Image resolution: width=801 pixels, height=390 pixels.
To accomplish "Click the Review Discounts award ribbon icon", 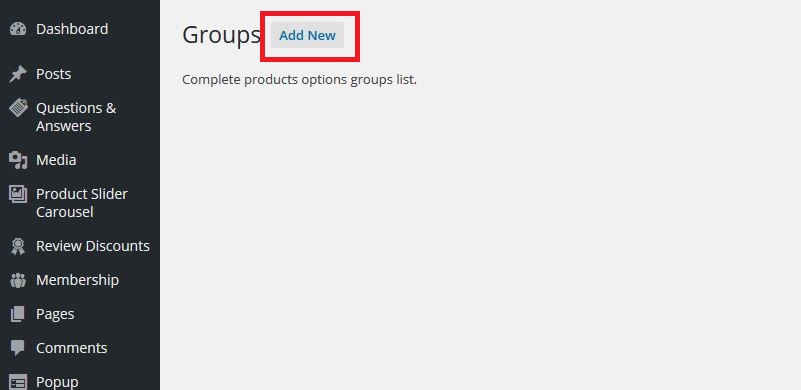I will pyautogui.click(x=18, y=246).
